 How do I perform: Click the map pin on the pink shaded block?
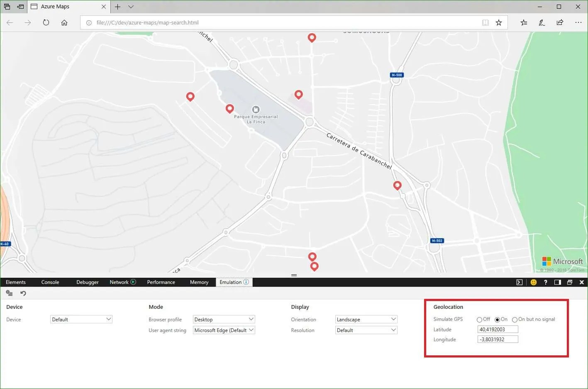click(x=298, y=95)
